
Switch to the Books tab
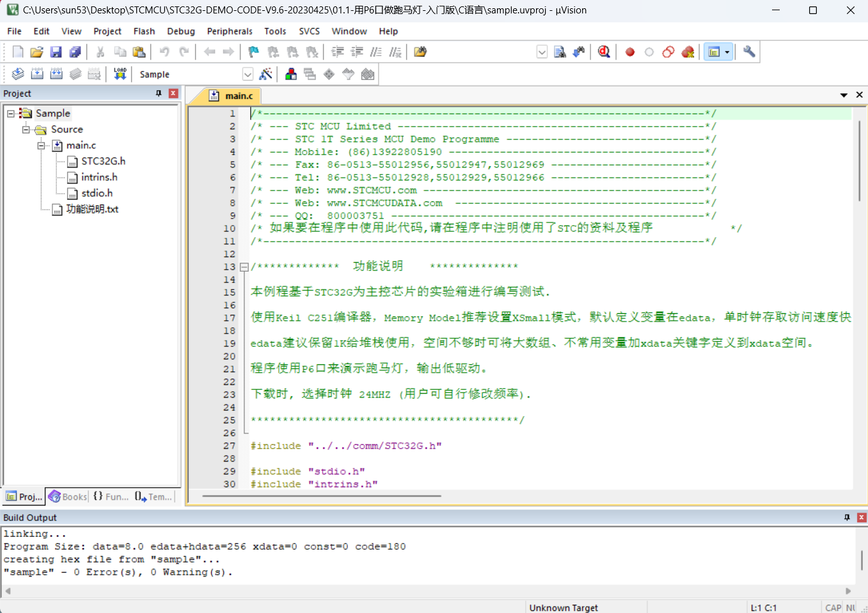pyautogui.click(x=68, y=497)
